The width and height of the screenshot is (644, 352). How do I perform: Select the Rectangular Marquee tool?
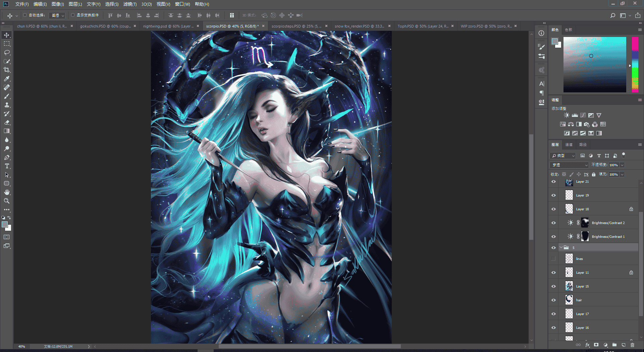coord(7,44)
